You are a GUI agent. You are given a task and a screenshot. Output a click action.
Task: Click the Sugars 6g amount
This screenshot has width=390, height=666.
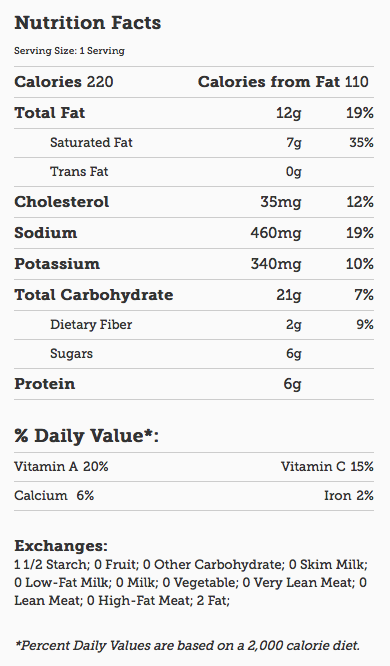[x=294, y=354]
